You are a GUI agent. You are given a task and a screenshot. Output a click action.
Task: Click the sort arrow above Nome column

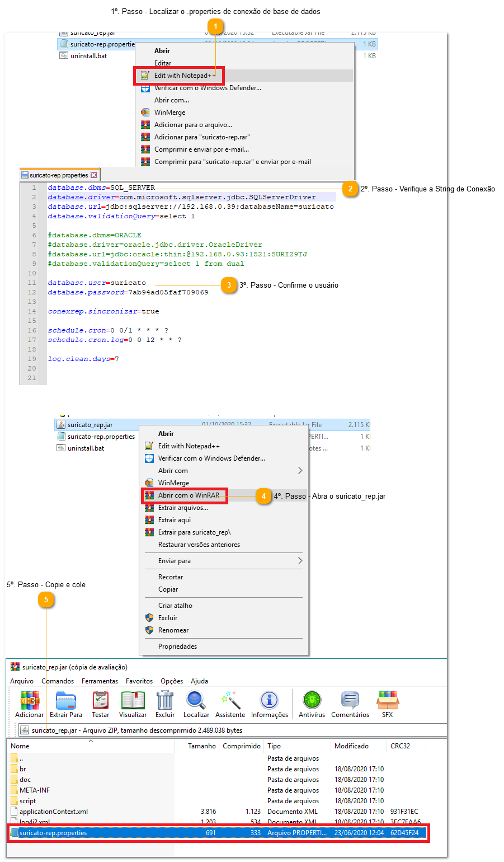click(91, 741)
